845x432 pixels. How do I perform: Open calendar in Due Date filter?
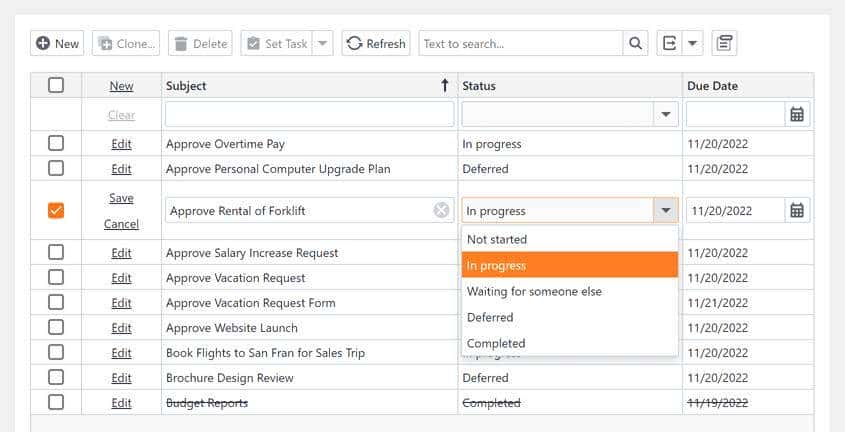tap(797, 114)
